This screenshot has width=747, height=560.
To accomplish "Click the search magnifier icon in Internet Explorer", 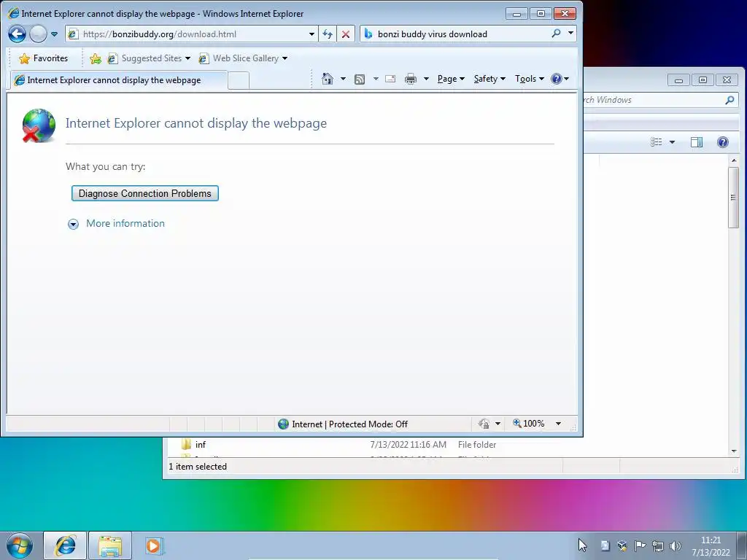I will tap(556, 34).
